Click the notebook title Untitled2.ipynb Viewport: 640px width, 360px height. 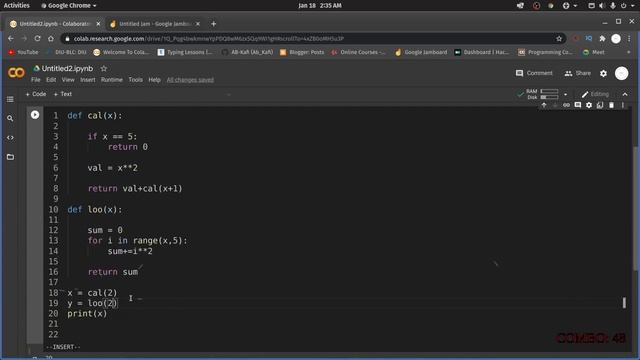(67, 69)
